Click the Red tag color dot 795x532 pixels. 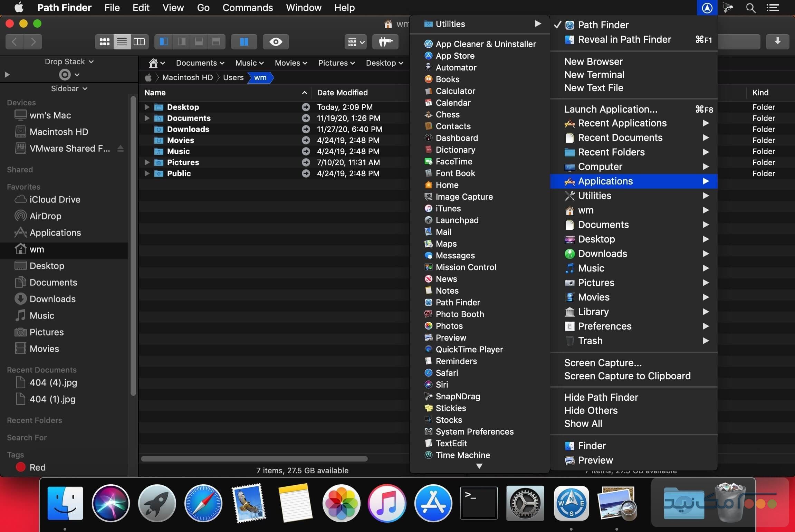coord(21,467)
